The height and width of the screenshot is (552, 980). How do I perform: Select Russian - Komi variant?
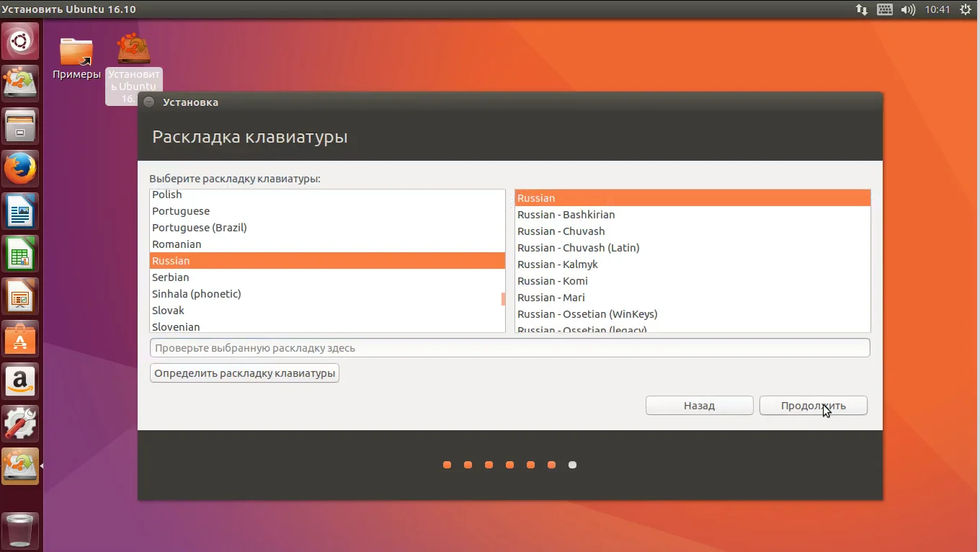tap(692, 281)
